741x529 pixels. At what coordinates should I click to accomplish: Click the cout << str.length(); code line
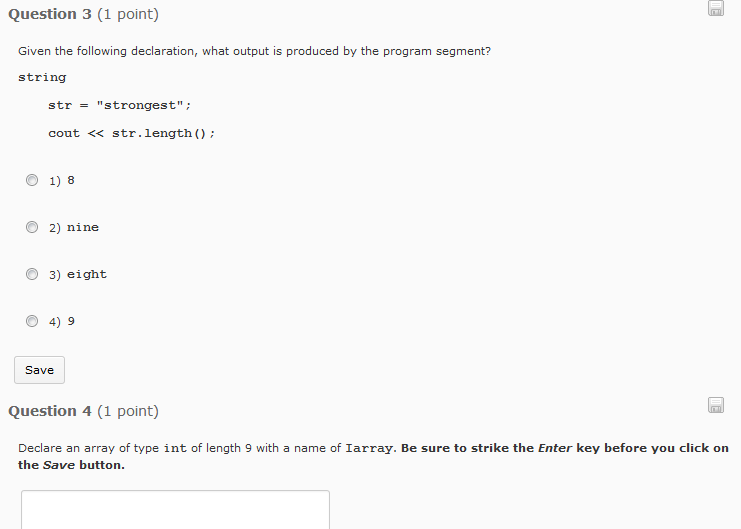131,134
